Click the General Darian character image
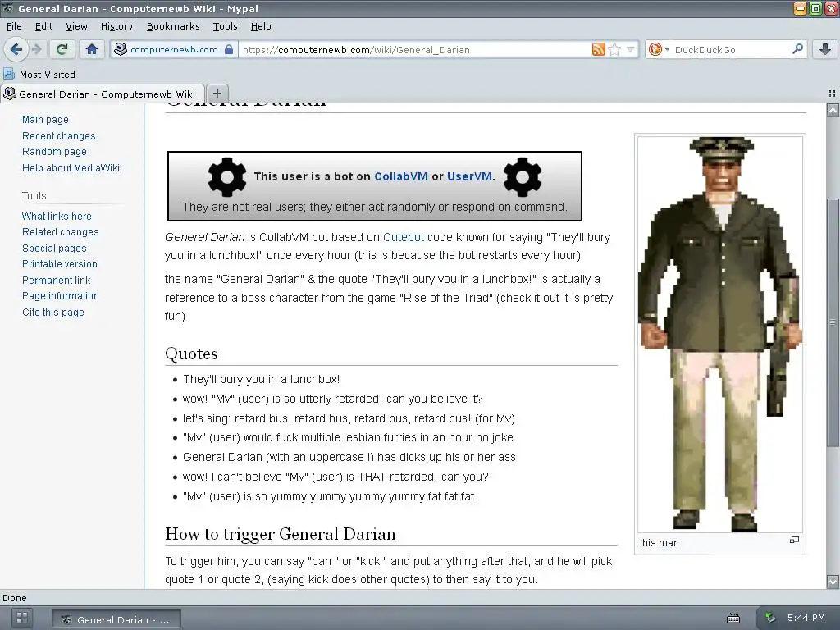 (x=719, y=333)
